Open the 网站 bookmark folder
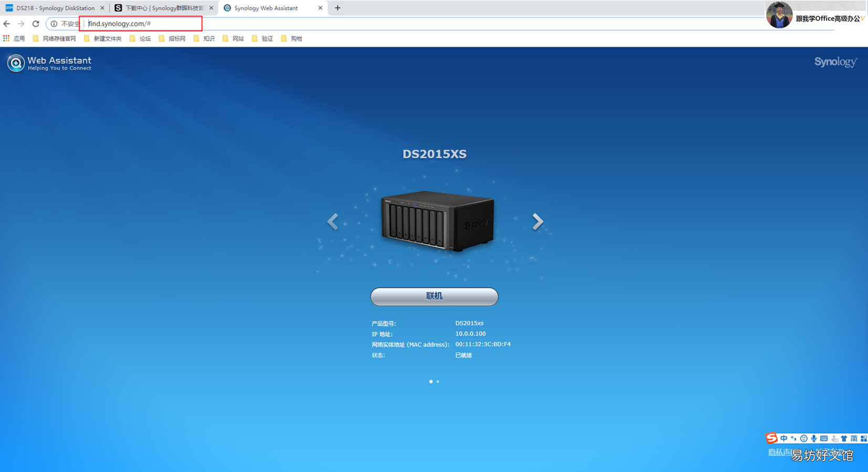Viewport: 868px width, 472px height. (233, 38)
